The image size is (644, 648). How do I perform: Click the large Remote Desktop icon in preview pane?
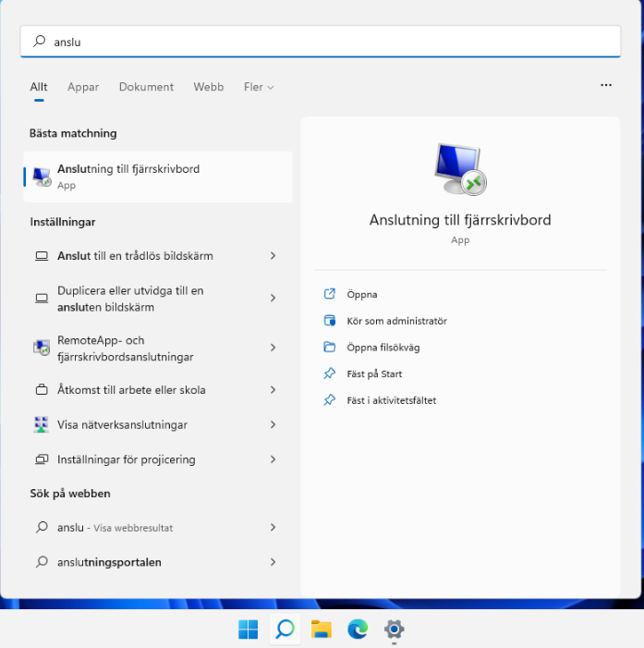point(460,169)
